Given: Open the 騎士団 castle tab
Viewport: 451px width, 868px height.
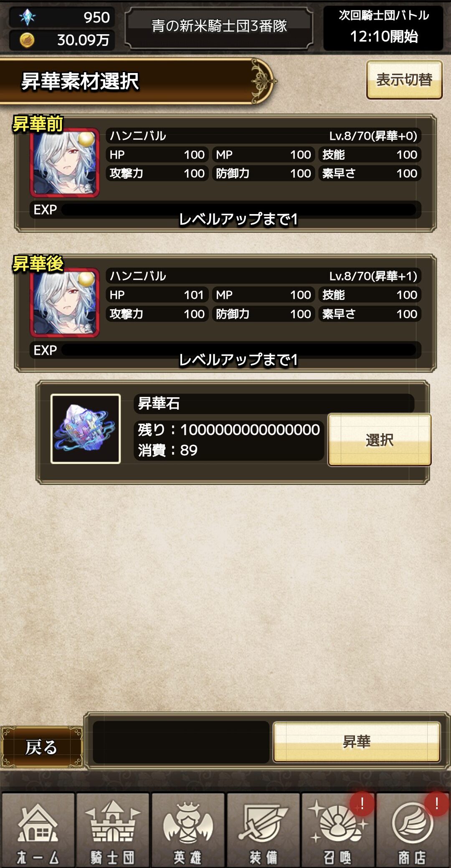Looking at the screenshot, I should pos(113,830).
